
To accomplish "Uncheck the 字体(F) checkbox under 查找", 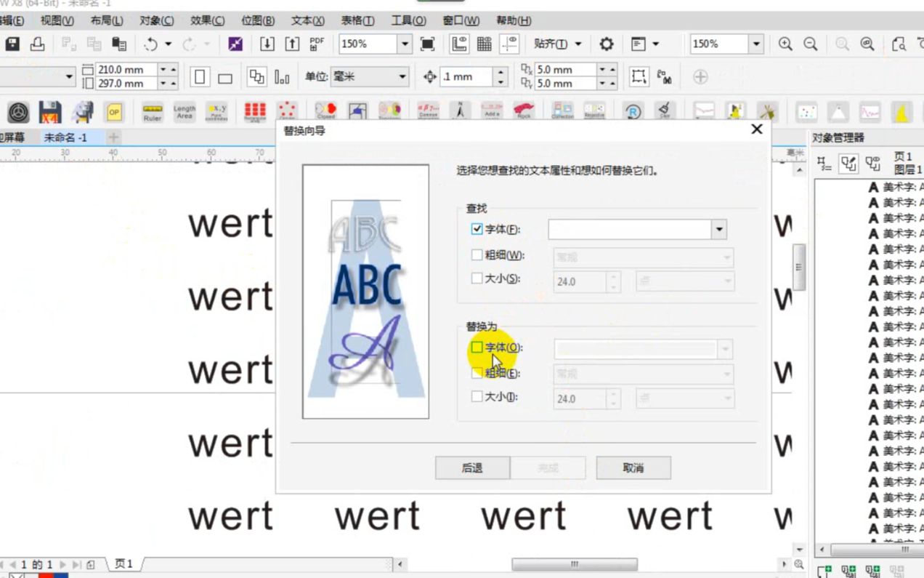I will pos(477,228).
